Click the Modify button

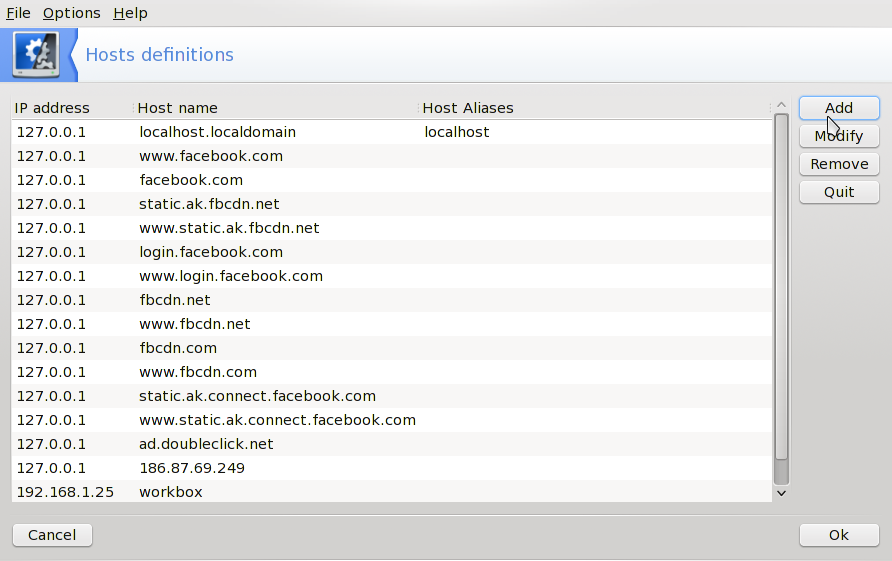[x=839, y=136]
